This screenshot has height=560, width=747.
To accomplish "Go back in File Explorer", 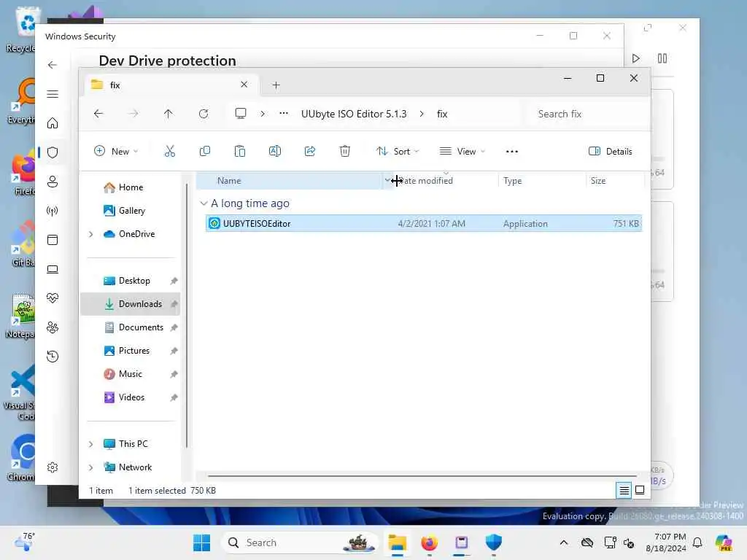I will click(x=98, y=114).
